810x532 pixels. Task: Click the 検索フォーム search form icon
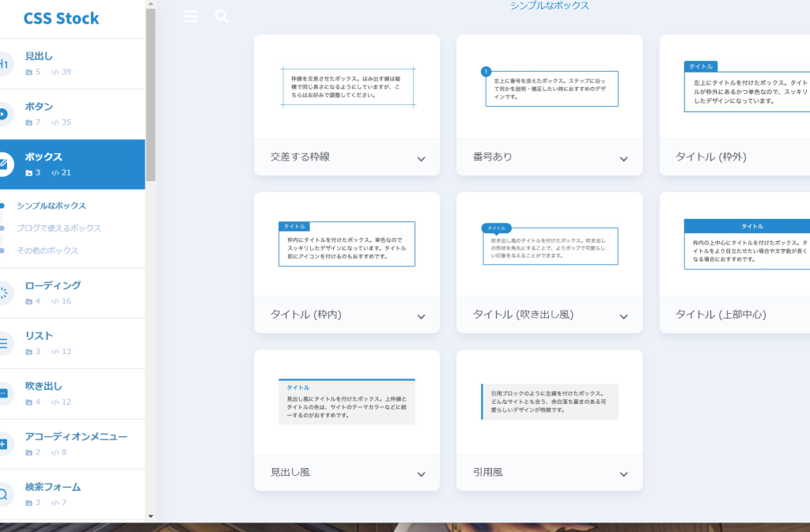click(4, 495)
